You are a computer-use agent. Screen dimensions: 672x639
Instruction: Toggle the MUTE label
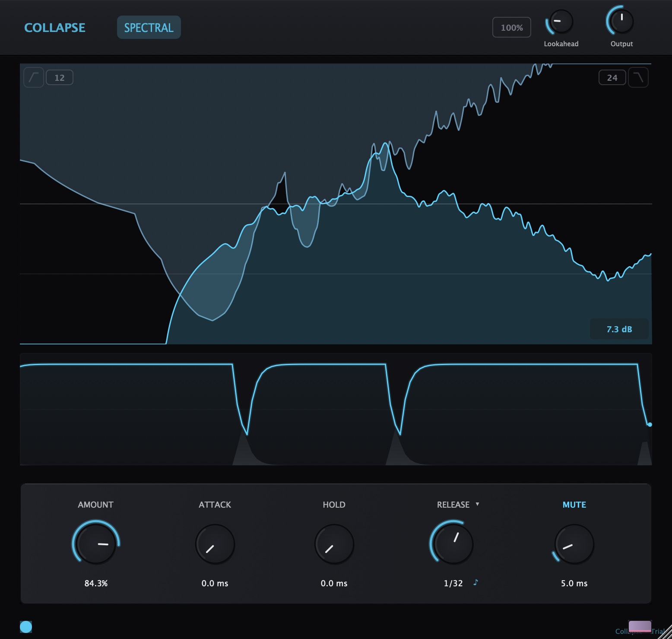(574, 505)
